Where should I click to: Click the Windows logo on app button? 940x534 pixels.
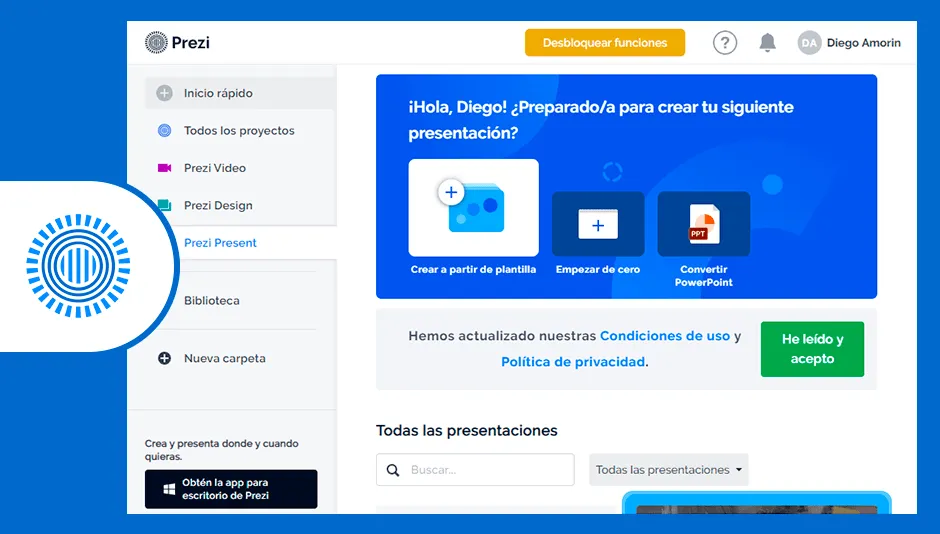[x=169, y=489]
